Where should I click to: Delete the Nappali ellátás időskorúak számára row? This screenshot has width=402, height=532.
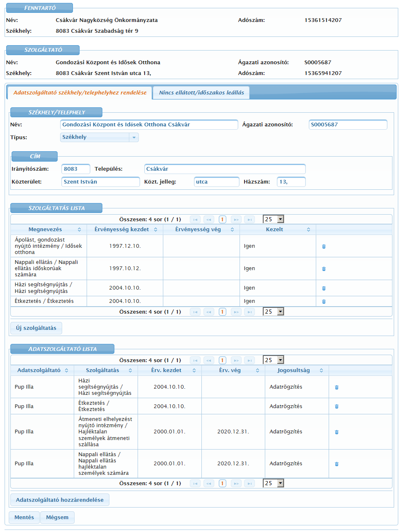(x=324, y=269)
